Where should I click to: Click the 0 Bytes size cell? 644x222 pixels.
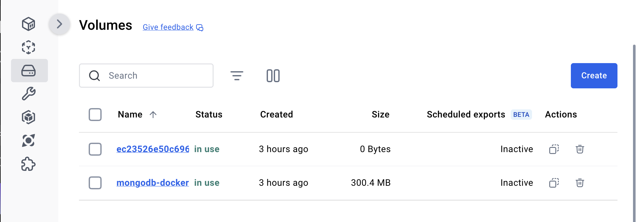(375, 149)
